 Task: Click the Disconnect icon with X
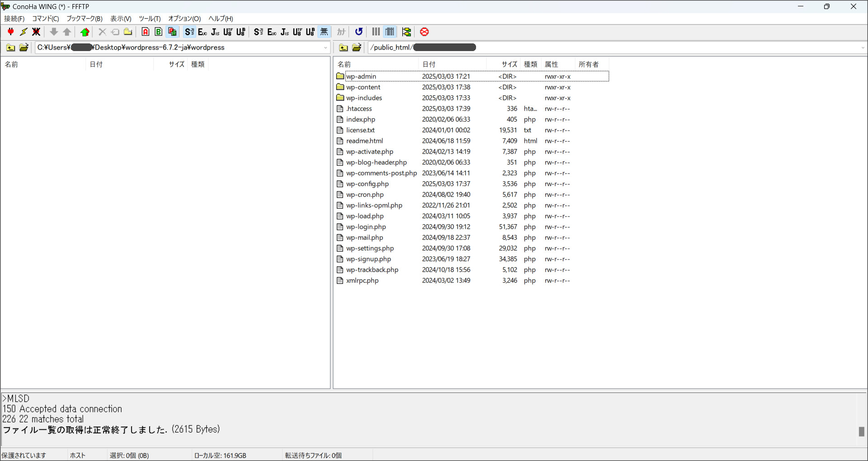[36, 32]
